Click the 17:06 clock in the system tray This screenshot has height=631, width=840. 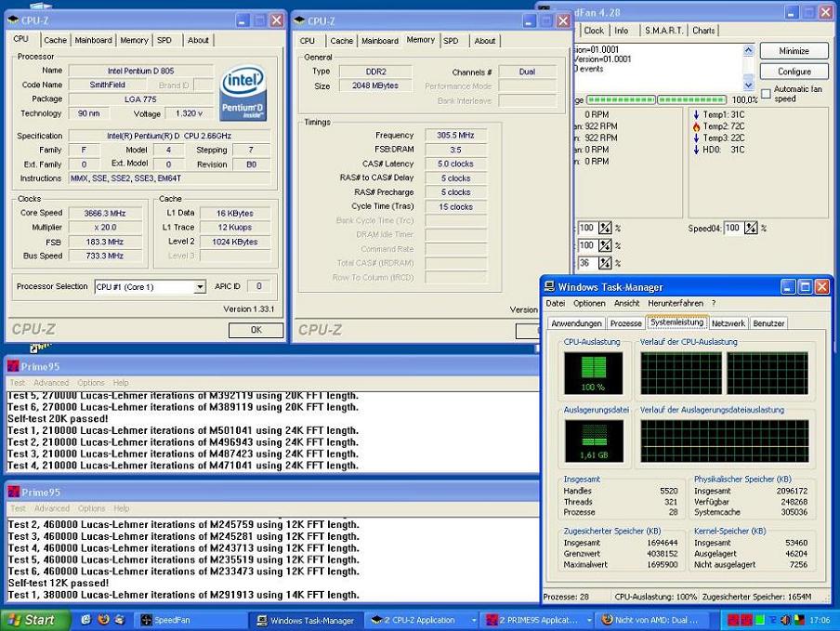coord(820,620)
